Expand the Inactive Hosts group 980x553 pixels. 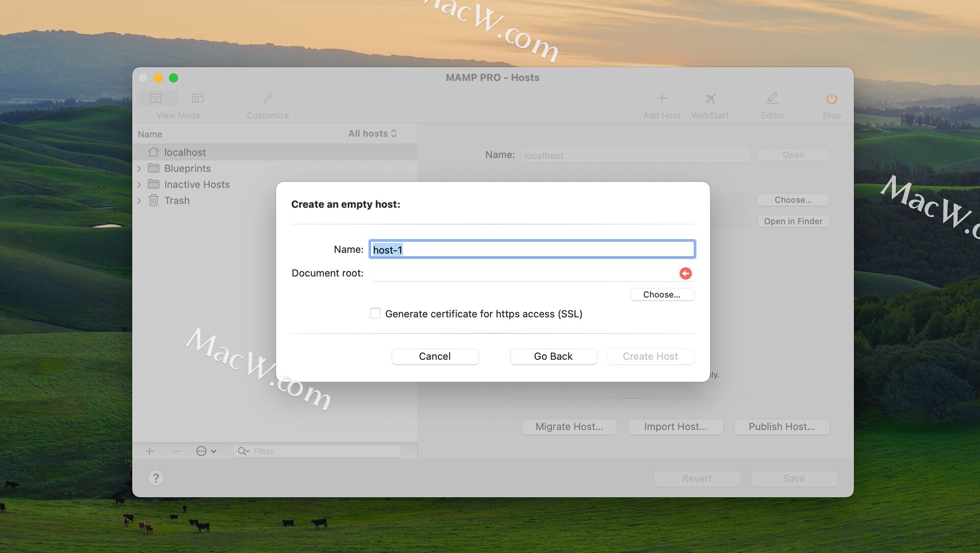pos(139,184)
